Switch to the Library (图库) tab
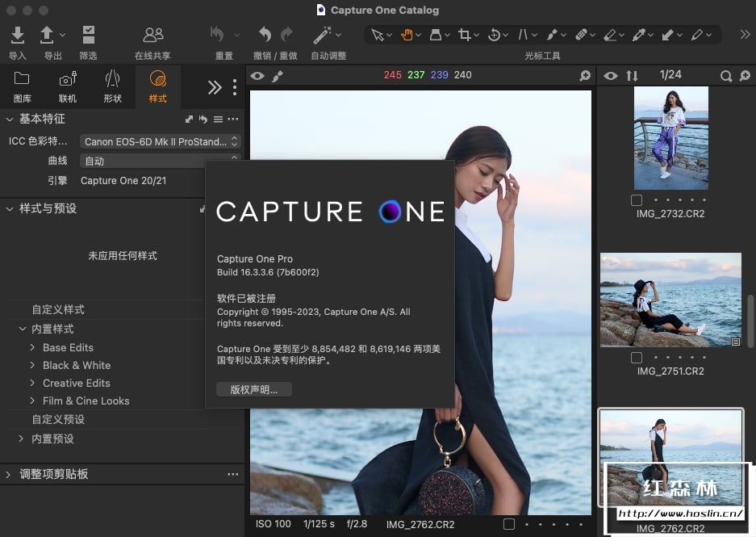Image resolution: width=756 pixels, height=537 pixels. click(x=23, y=87)
